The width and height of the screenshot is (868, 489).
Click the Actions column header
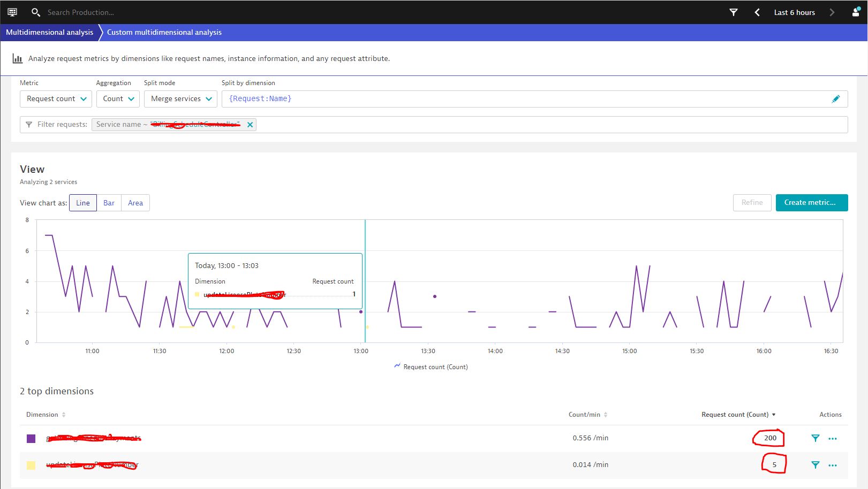[x=831, y=415]
